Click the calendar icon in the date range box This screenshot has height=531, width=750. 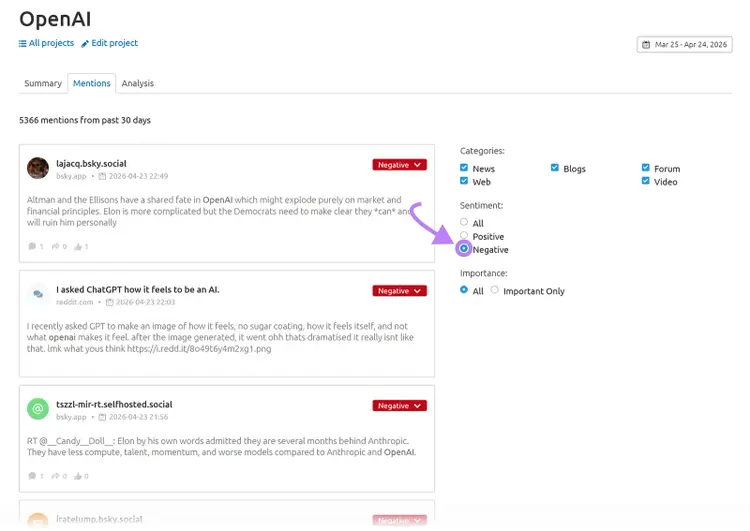pos(646,44)
